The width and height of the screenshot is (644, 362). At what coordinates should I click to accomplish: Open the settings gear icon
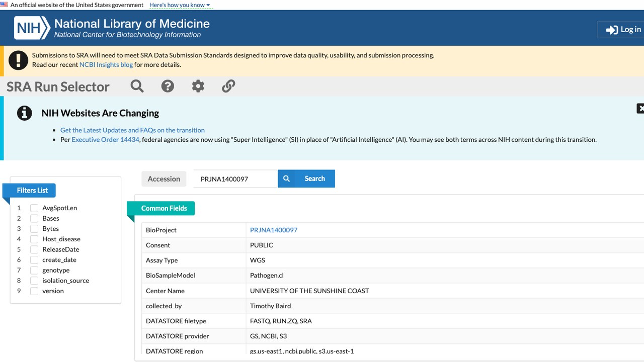pyautogui.click(x=198, y=86)
